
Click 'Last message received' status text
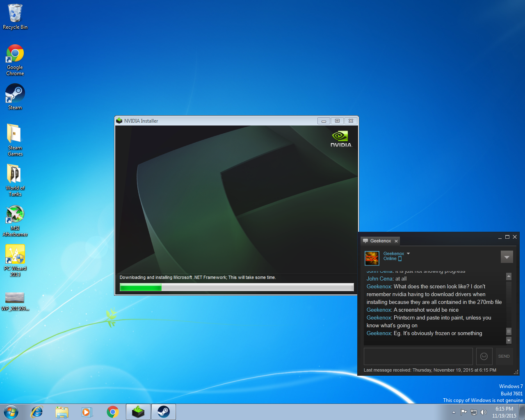(430, 370)
